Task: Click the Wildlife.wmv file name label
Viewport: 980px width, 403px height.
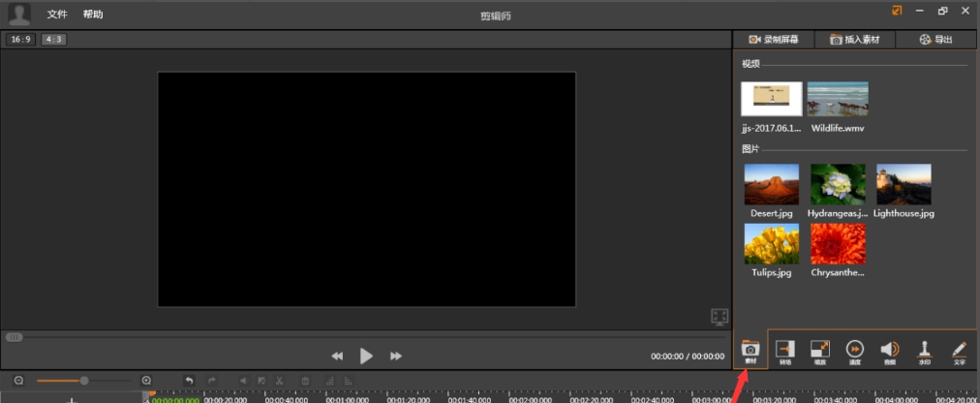Action: pos(838,128)
